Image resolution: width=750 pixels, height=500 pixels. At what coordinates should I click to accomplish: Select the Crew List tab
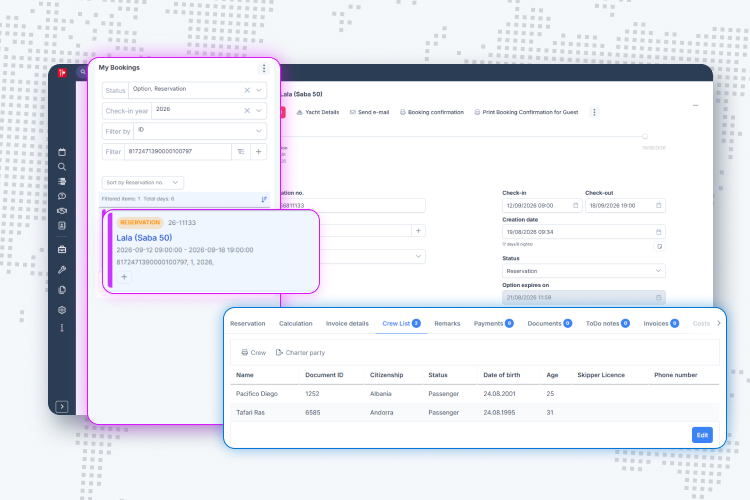[401, 323]
